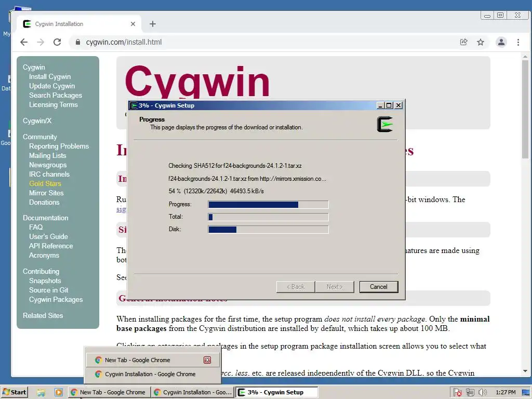532x399 pixels.
Task: Click the page vertical scrollbar thumb
Action: pos(525,109)
